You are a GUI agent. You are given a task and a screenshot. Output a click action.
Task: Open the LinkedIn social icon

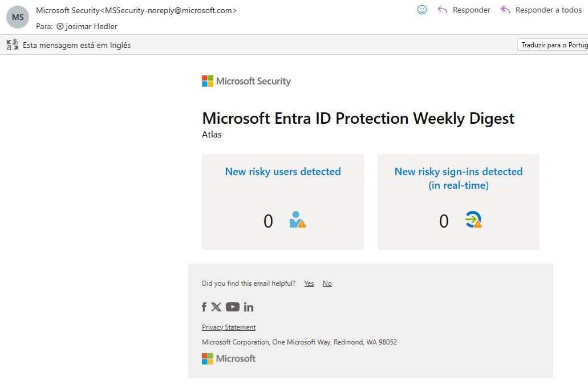tap(249, 307)
